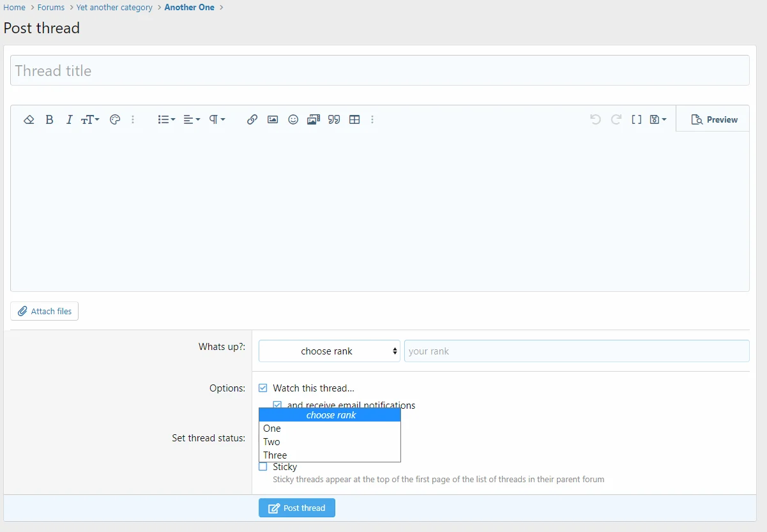Click the insert image icon

click(273, 119)
